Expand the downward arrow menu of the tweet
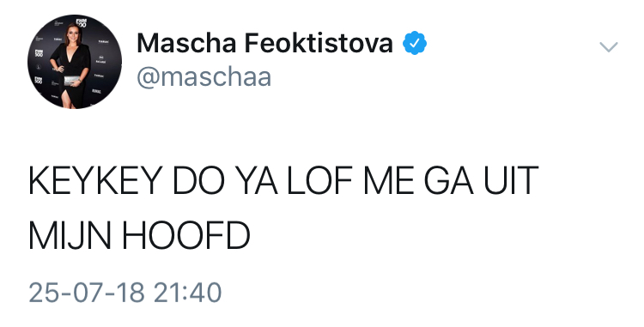Image resolution: width=644 pixels, height=327 pixels. coord(609,46)
